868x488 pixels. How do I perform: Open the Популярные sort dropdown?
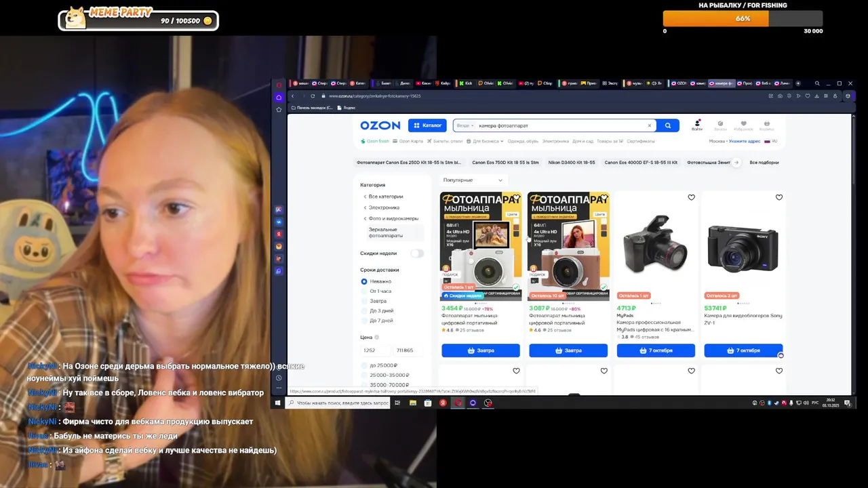coord(473,180)
